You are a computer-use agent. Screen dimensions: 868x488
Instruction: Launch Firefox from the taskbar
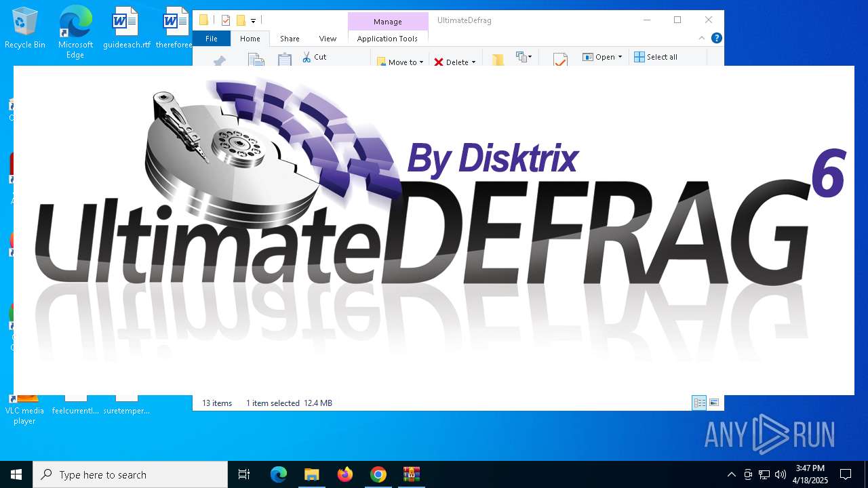click(x=344, y=474)
